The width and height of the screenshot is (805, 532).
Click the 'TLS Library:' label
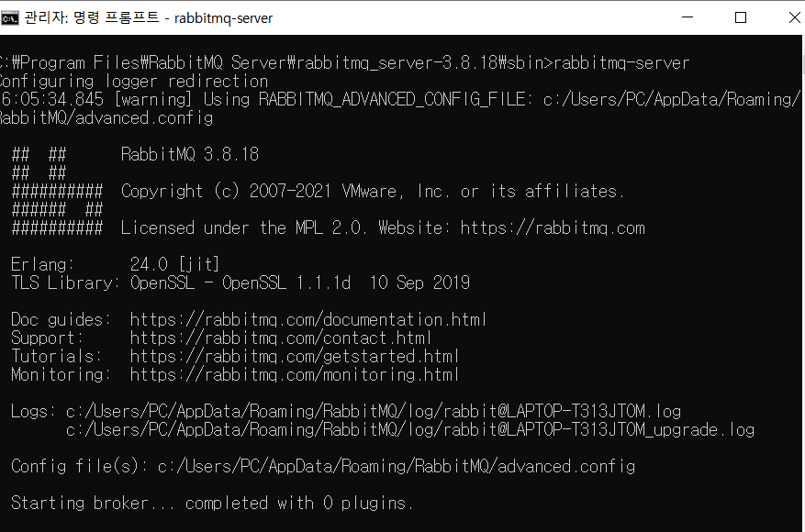click(x=65, y=283)
